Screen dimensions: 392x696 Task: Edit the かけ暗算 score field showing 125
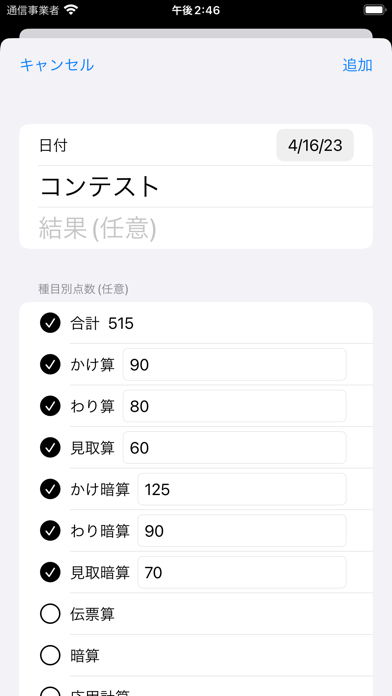point(242,489)
